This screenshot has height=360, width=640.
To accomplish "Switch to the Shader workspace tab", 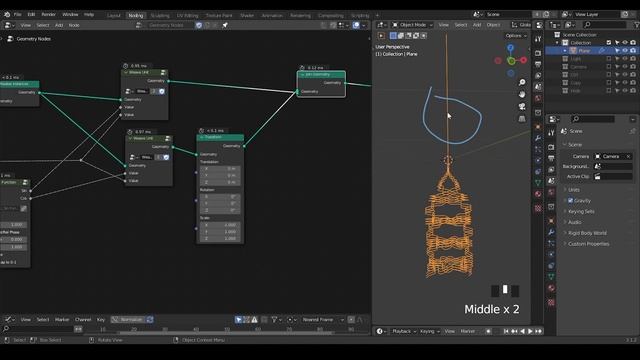I will 247,16.
